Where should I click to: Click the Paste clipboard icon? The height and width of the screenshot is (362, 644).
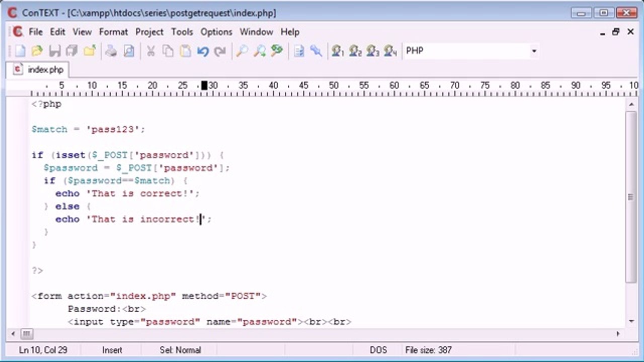tap(186, 51)
